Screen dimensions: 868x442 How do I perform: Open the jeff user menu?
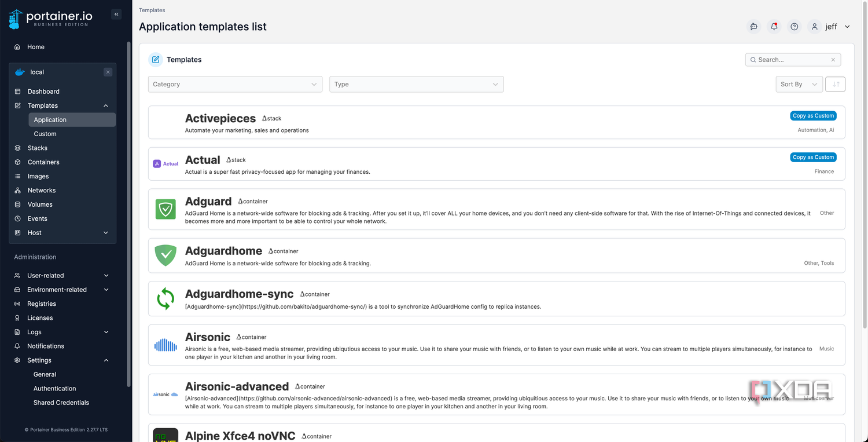coord(830,27)
